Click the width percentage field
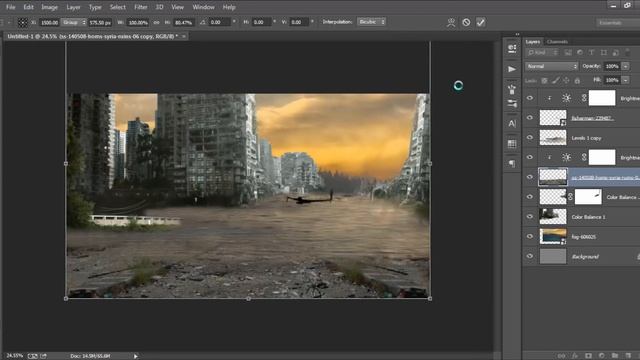The height and width of the screenshot is (360, 640). click(138, 22)
